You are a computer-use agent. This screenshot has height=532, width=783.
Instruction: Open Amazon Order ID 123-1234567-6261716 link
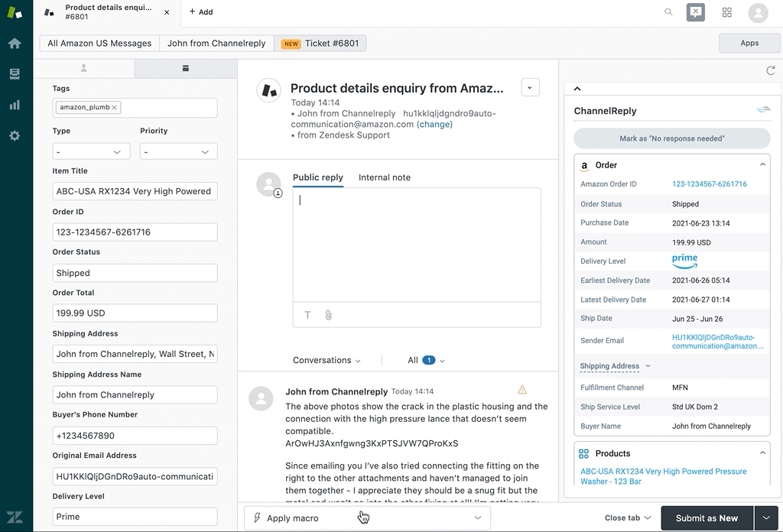[710, 183]
